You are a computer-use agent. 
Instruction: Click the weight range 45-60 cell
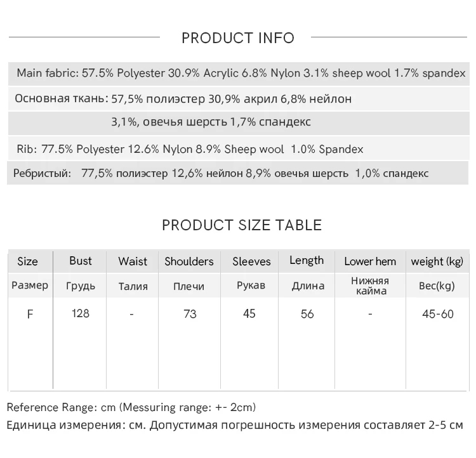coord(438,314)
